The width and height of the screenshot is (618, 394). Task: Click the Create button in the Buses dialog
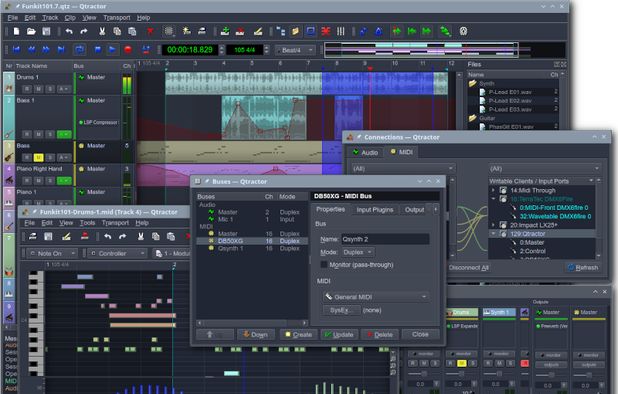(298, 335)
